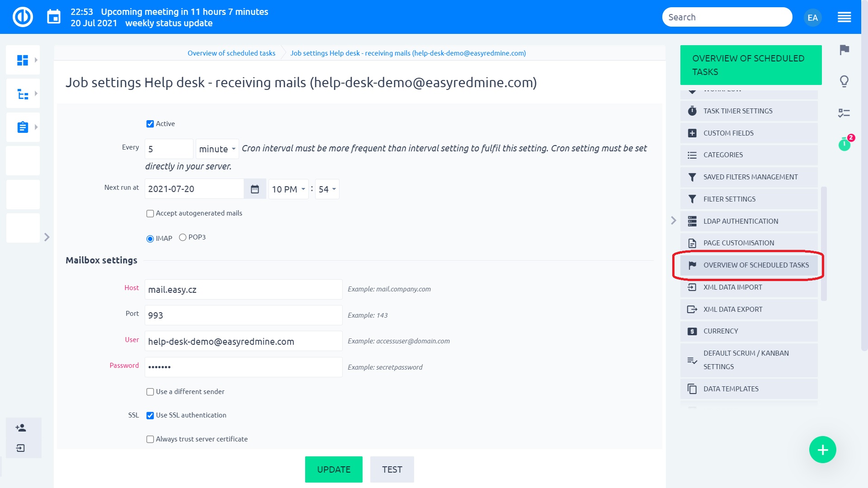Open Saved Filters Management menu item
This screenshot has width=868, height=488.
(750, 177)
